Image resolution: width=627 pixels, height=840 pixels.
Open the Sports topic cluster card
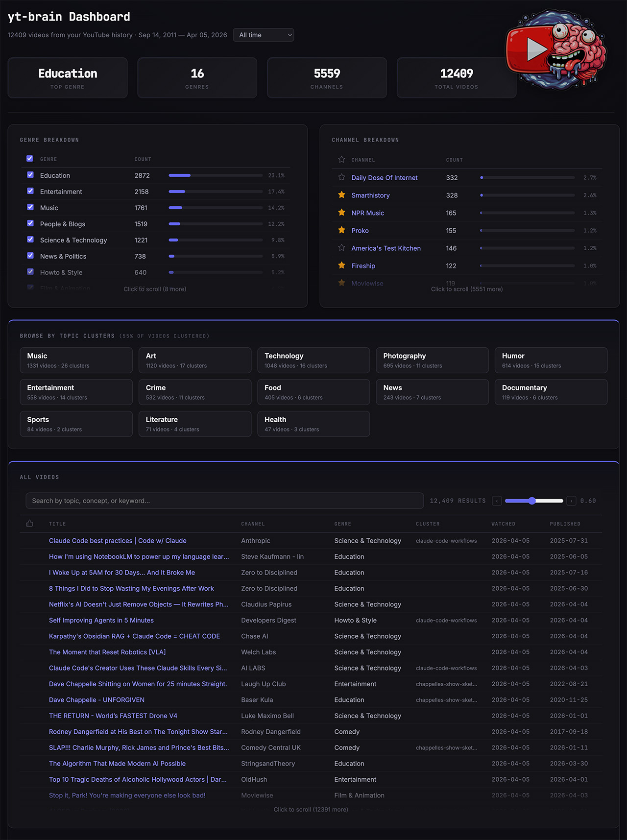(x=76, y=424)
